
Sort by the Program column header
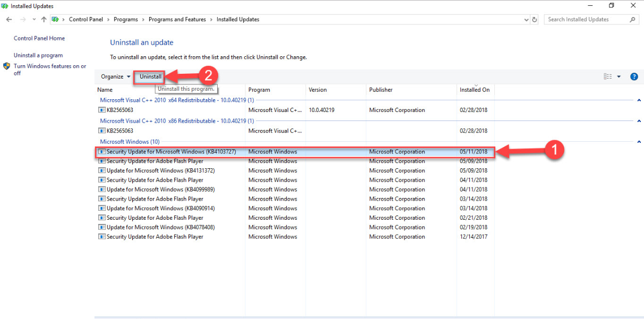276,90
